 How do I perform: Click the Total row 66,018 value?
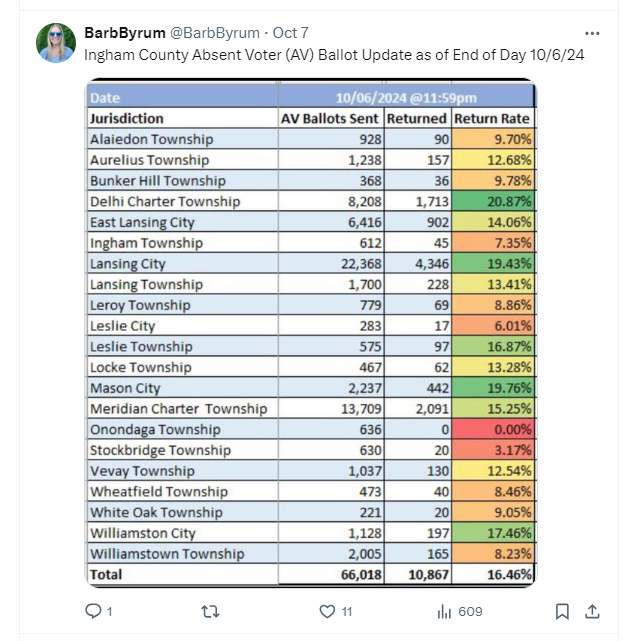[361, 574]
